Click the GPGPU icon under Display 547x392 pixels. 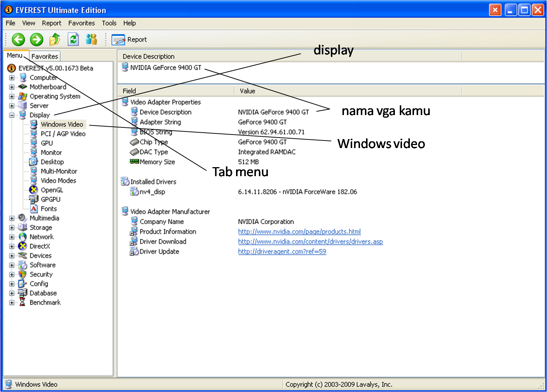coord(34,199)
